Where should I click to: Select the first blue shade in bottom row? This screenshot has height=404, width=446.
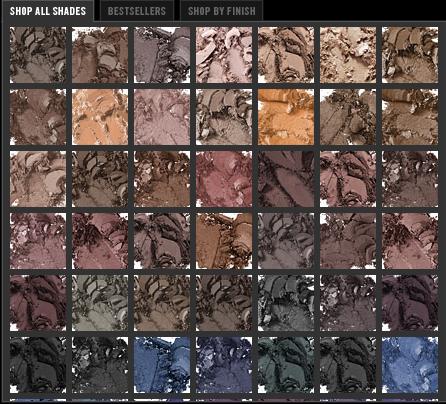coord(162,365)
